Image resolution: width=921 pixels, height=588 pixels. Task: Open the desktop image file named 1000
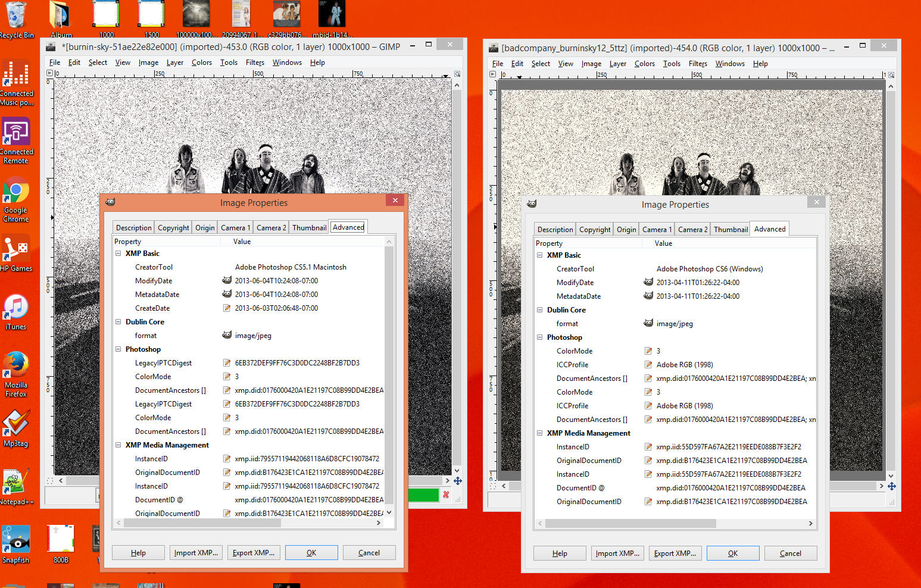[106, 18]
